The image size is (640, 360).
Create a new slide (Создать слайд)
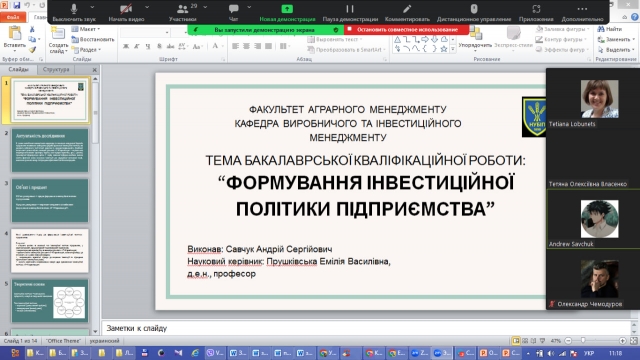pos(58,40)
